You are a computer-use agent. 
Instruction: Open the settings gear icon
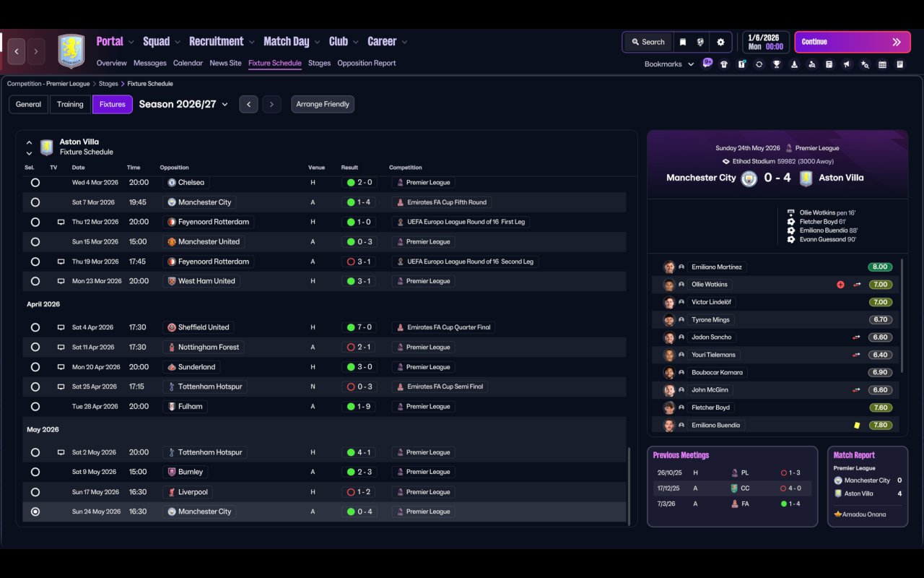click(x=720, y=42)
